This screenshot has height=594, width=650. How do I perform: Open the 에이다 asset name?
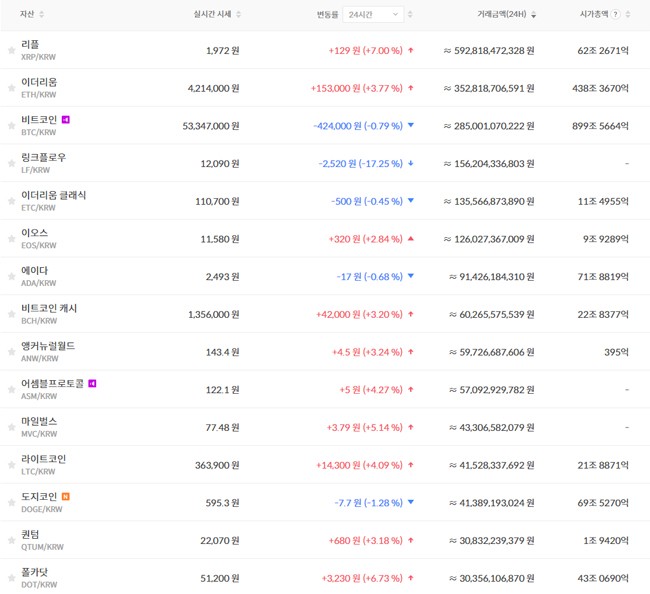click(34, 271)
